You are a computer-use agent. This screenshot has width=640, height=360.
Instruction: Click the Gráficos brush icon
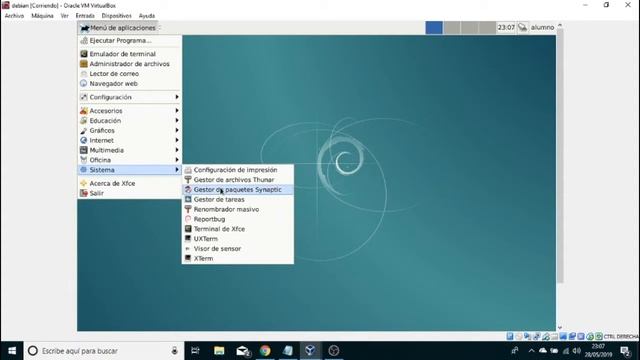point(84,131)
